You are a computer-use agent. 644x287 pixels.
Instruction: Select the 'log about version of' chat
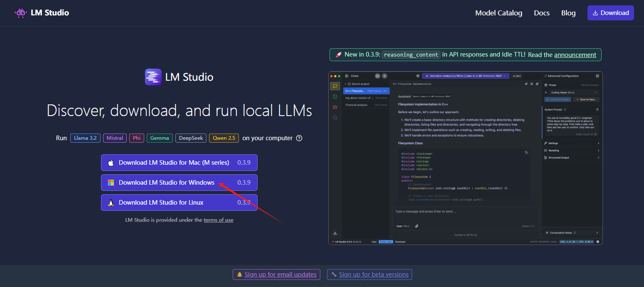coord(366,98)
